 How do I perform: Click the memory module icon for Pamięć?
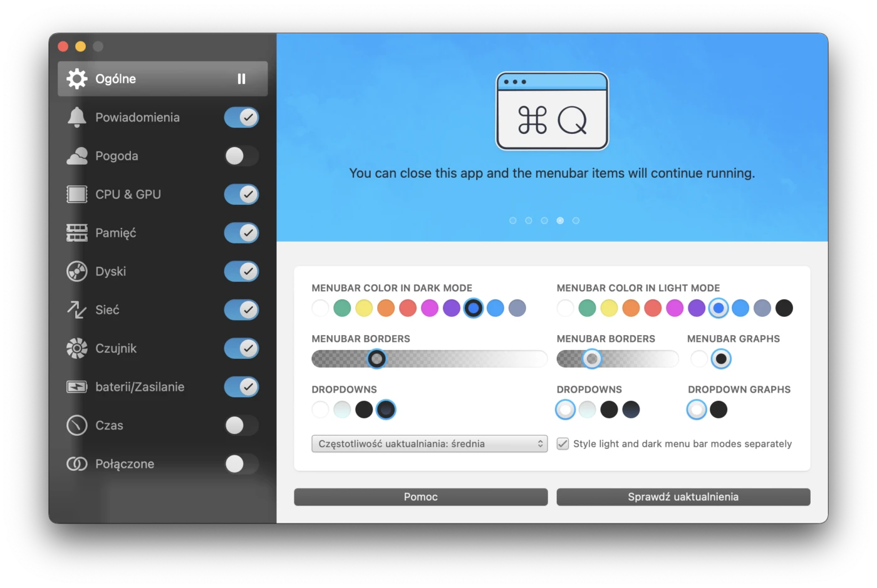click(77, 233)
